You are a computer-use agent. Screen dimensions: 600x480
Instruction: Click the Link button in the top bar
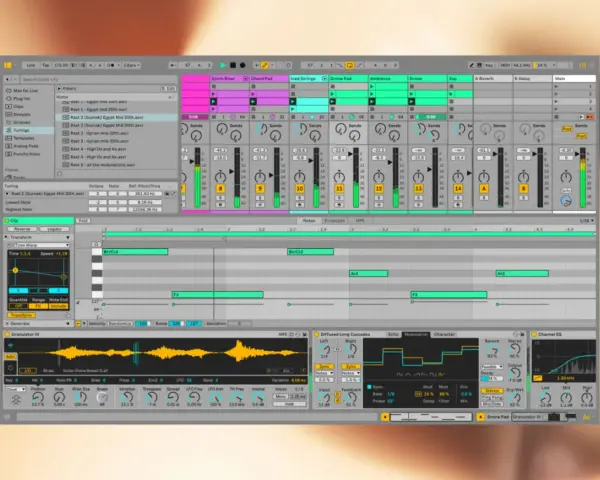pos(31,65)
